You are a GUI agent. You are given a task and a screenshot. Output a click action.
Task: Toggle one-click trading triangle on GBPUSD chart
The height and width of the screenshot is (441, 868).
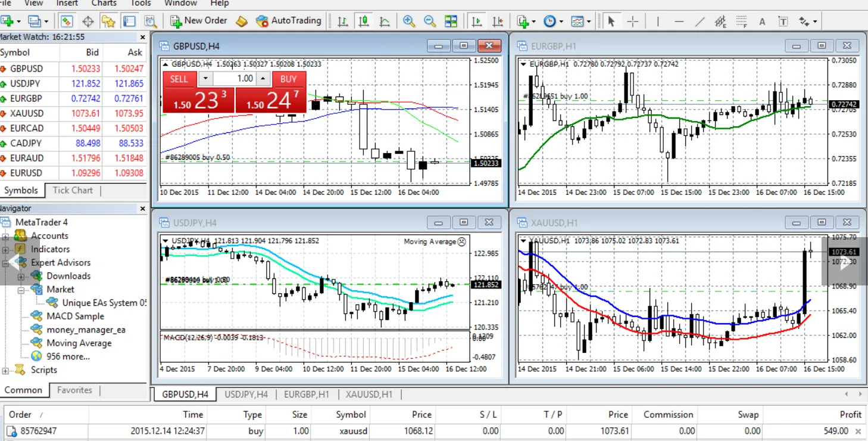166,64
